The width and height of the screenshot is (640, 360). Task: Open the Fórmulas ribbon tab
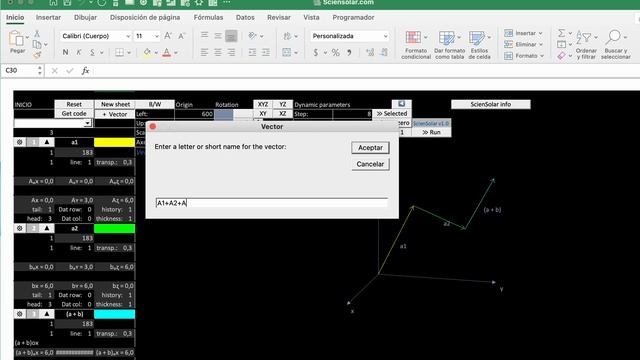pos(208,18)
